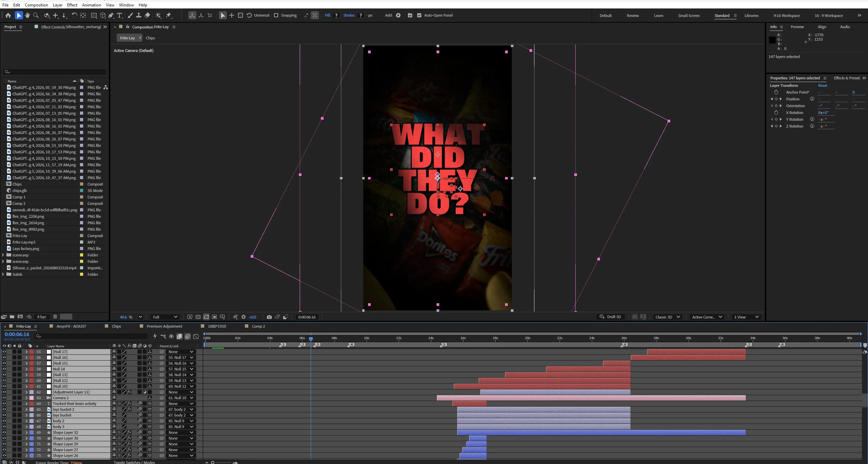Open the 1 View layout dropdown
Screen dimensions: 868x464
pyautogui.click(x=746, y=317)
